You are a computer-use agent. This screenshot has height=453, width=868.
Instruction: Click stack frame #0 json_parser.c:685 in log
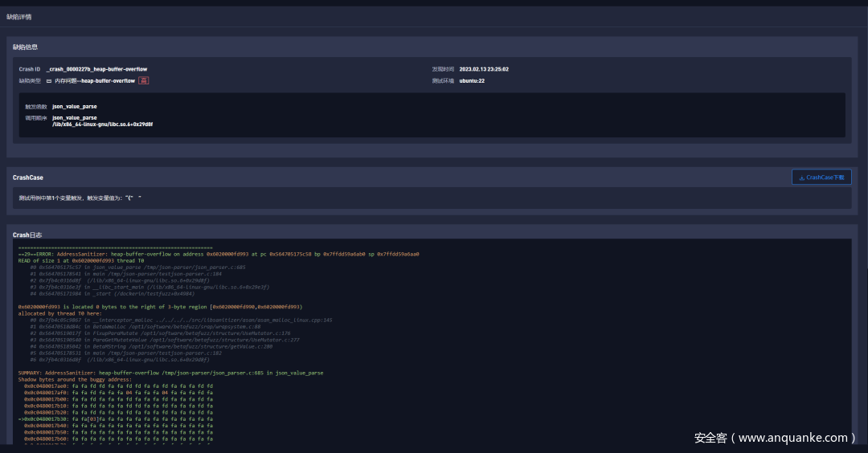137,267
